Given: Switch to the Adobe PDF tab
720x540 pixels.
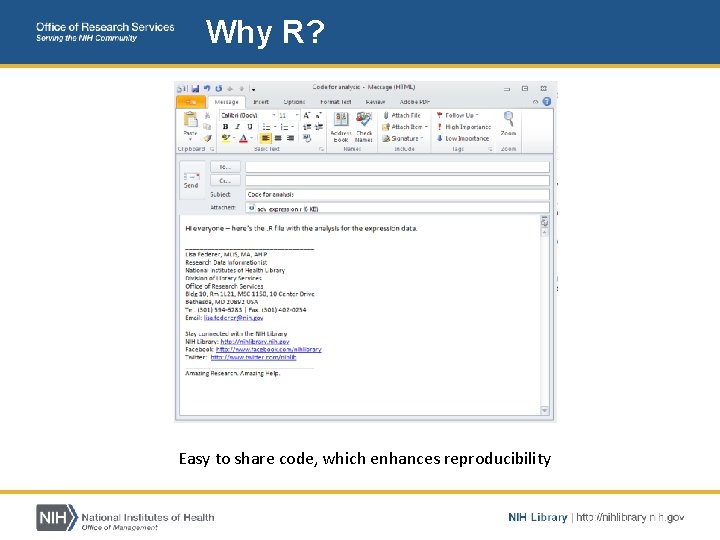Looking at the screenshot, I should pyautogui.click(x=414, y=102).
